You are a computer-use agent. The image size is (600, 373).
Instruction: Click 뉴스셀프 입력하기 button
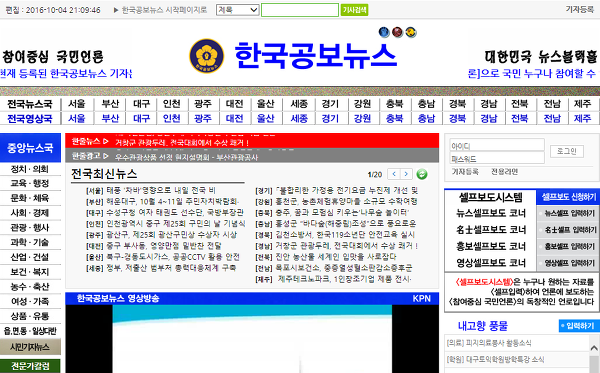pyautogui.click(x=568, y=213)
